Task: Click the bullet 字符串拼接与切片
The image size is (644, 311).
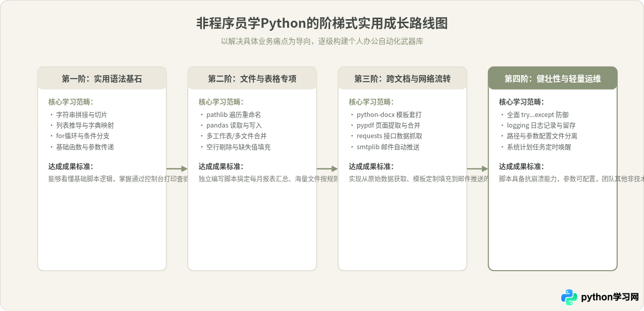Action: tap(81, 115)
